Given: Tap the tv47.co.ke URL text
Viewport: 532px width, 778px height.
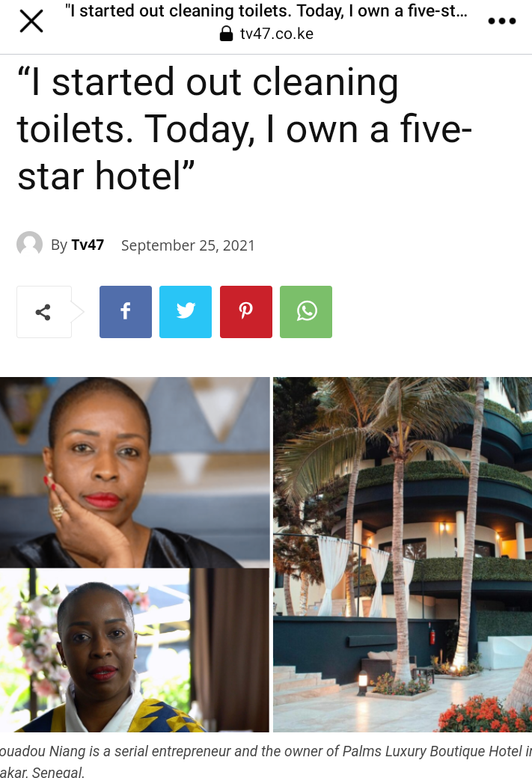Looking at the screenshot, I should tap(276, 34).
